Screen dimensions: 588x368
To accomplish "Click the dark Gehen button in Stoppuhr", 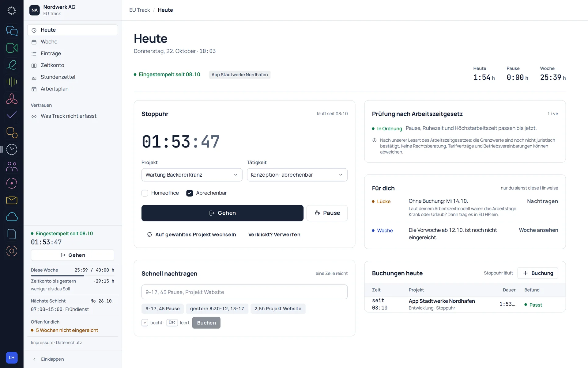I will click(222, 213).
